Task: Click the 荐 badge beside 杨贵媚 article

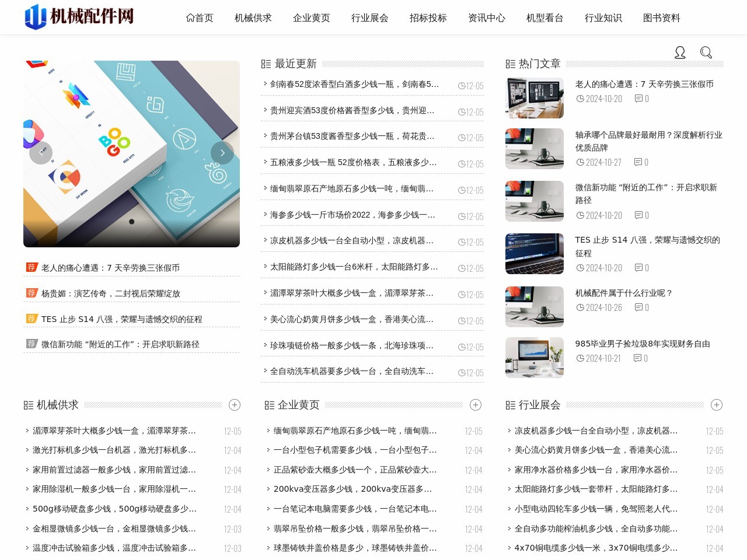Action: click(x=32, y=293)
